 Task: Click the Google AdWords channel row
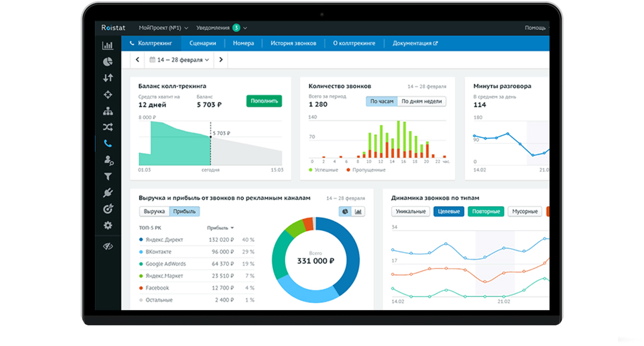[197, 264]
